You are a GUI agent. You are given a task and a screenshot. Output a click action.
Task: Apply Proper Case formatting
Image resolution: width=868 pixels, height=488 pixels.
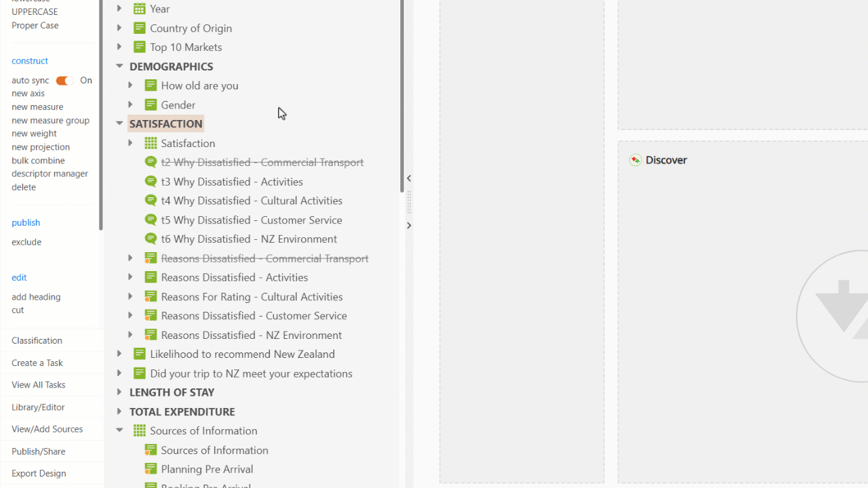[x=35, y=26]
